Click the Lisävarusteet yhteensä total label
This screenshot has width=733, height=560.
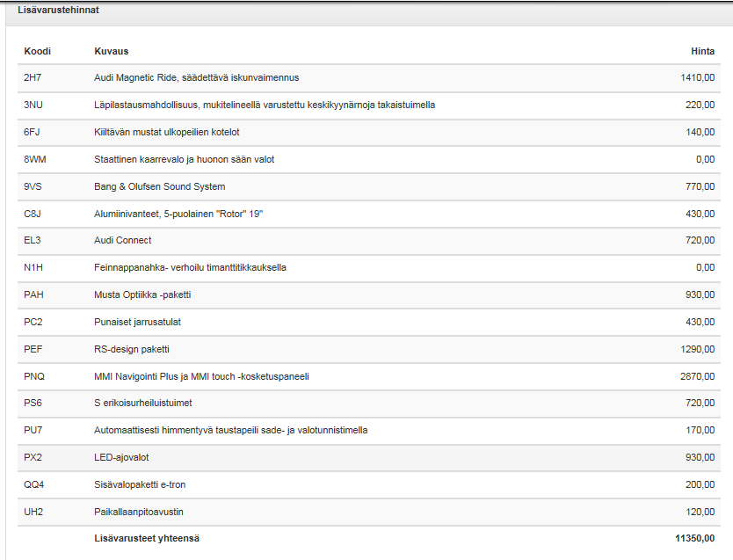tap(147, 538)
